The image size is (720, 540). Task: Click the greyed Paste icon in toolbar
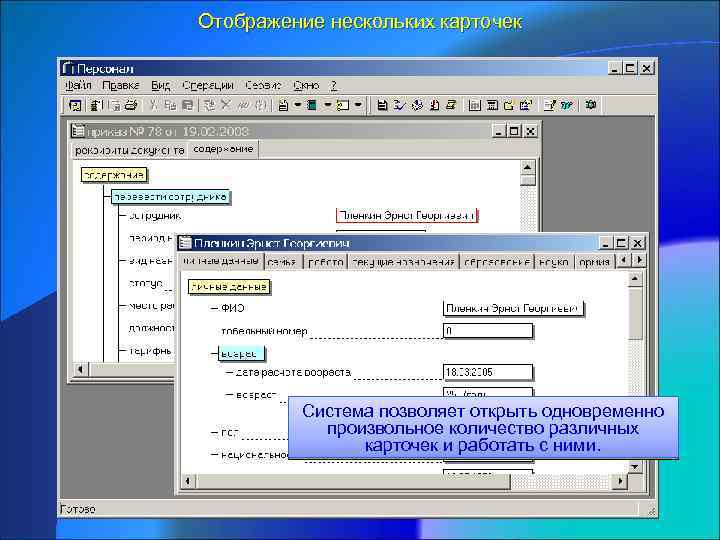tap(187, 105)
